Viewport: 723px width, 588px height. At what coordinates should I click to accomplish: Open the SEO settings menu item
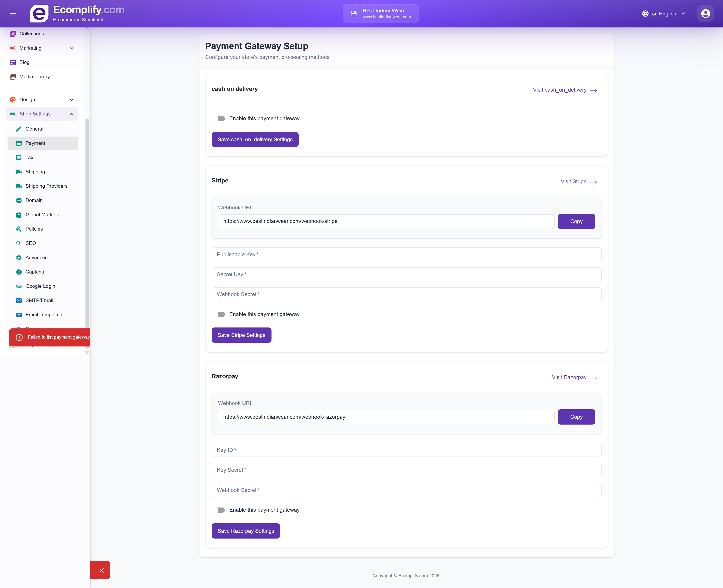[x=31, y=243]
